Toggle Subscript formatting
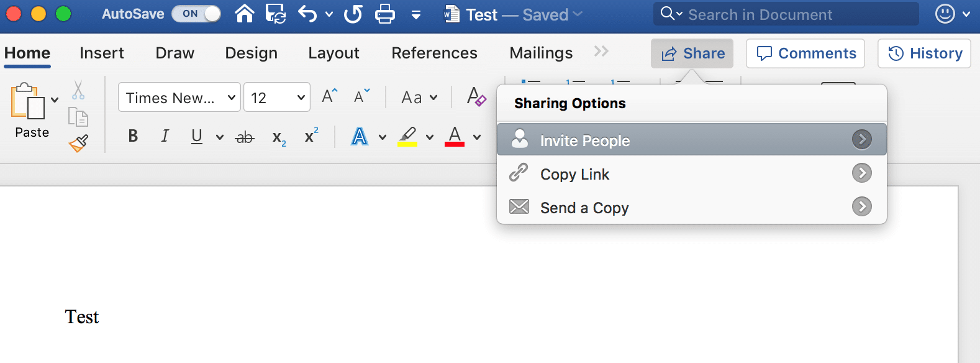The image size is (980, 363). point(279,138)
